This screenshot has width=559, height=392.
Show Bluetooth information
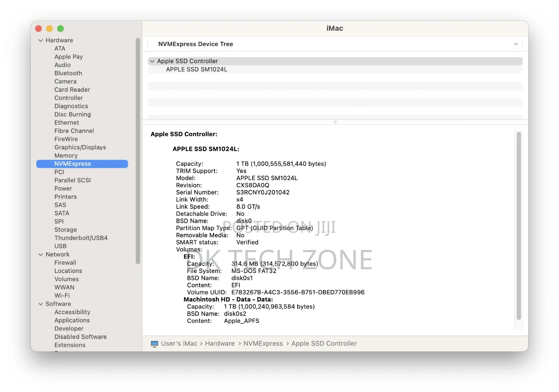pos(68,73)
